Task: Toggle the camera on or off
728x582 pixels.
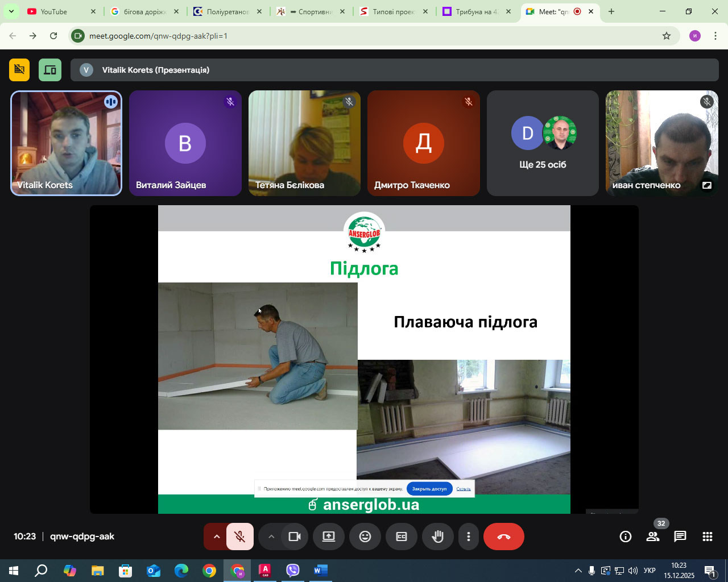Action: pos(295,537)
